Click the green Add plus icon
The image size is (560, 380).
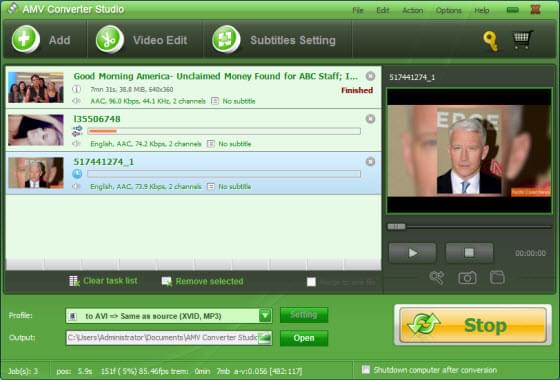pos(25,39)
